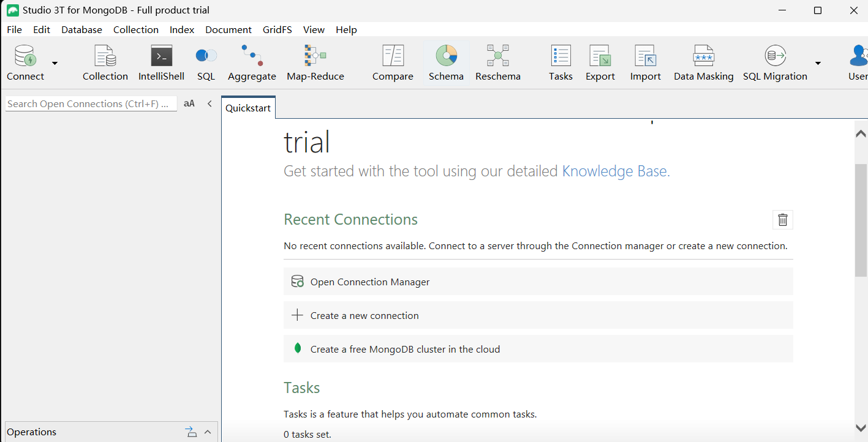Open the Database menu
Viewport: 868px width, 442px height.
pyautogui.click(x=81, y=29)
